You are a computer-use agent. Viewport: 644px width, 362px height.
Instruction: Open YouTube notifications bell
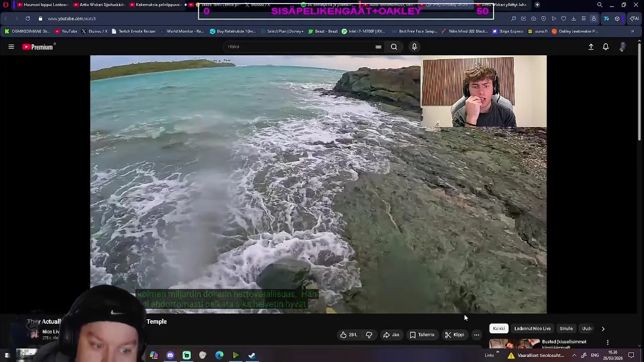pyautogui.click(x=606, y=47)
